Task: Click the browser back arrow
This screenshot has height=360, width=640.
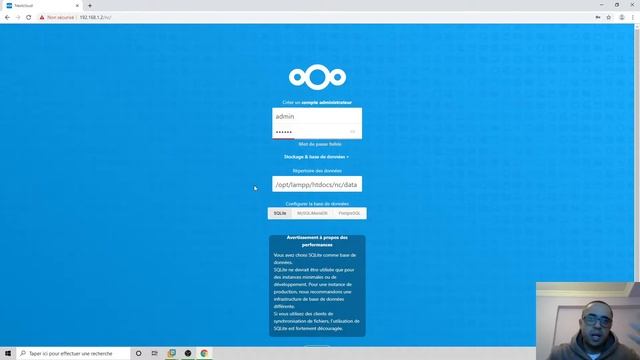Action: tap(7, 18)
